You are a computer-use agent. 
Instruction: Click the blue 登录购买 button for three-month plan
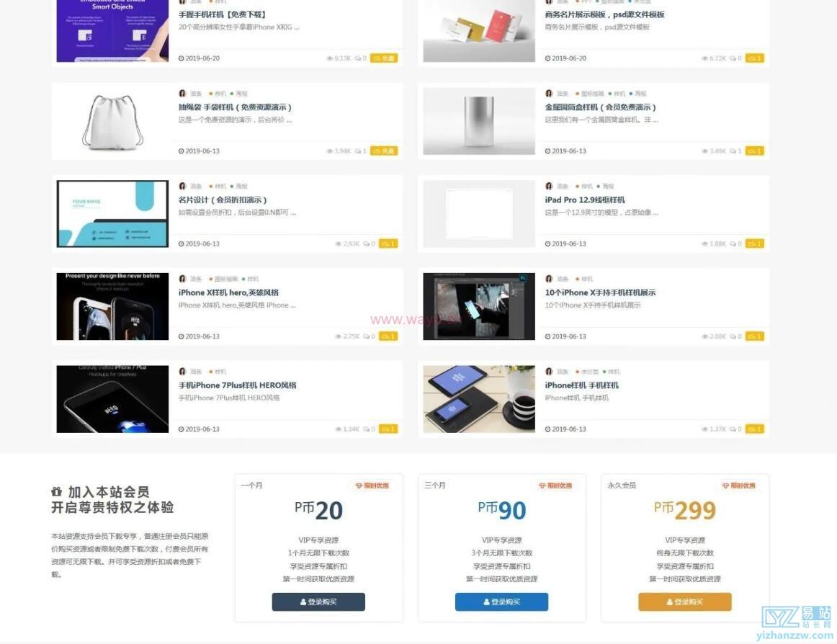pyautogui.click(x=502, y=601)
